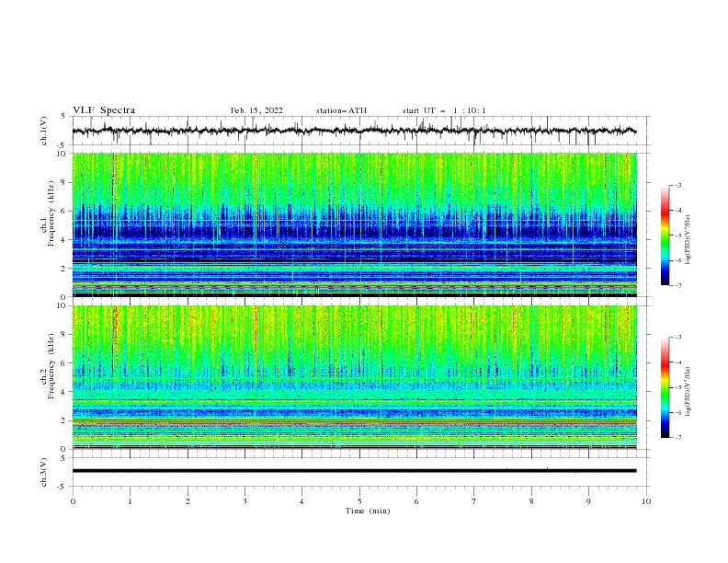This screenshot has width=728, height=563.
Task: Click the ch.2 colorbar log(PSD) label
Action: point(688,392)
